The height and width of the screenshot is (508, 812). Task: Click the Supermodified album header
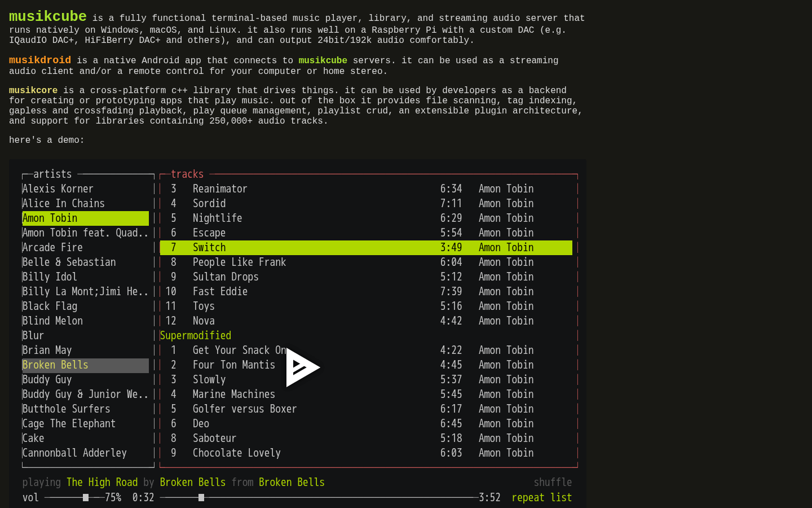point(196,335)
